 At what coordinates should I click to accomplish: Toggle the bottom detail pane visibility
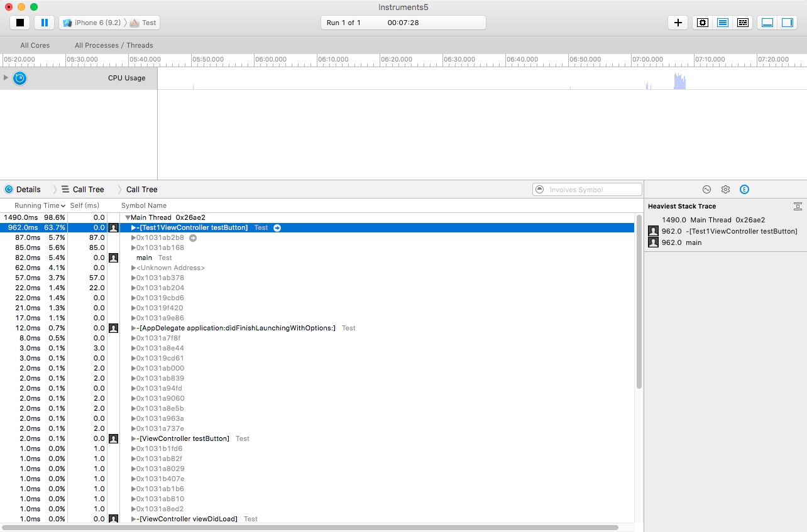tap(767, 23)
